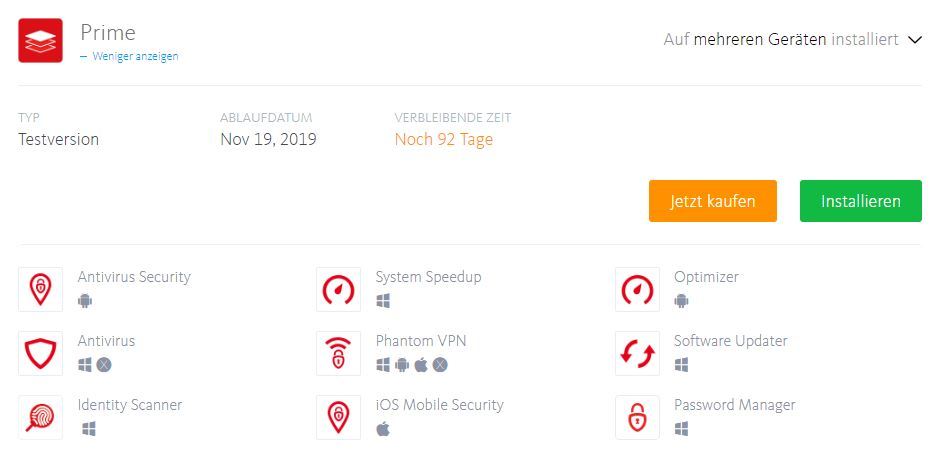
Task: Open the Identity Scanner fingerprint icon
Action: click(40, 417)
